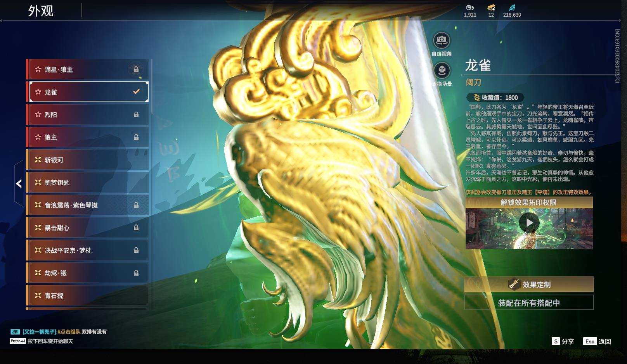This screenshot has height=364, width=627.
Task: Select the 狼主 skin entry
Action: [x=88, y=137]
